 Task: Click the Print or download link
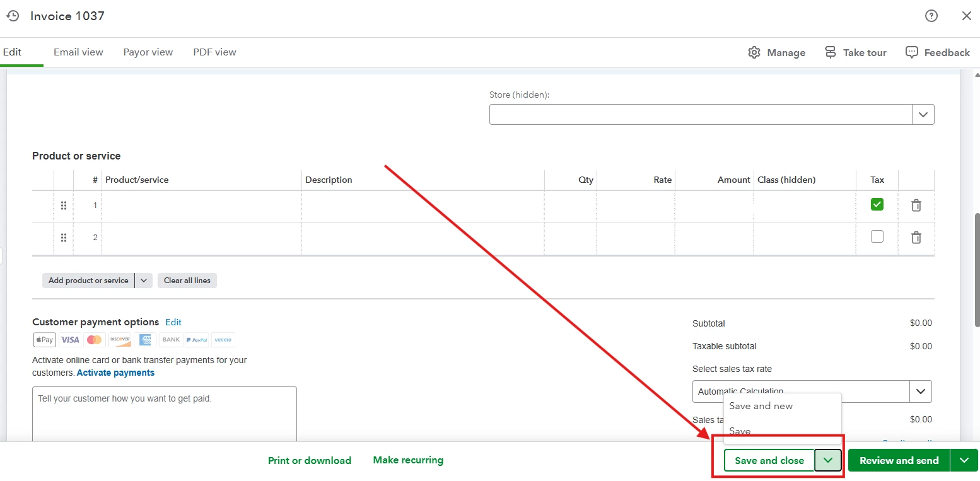coord(310,460)
